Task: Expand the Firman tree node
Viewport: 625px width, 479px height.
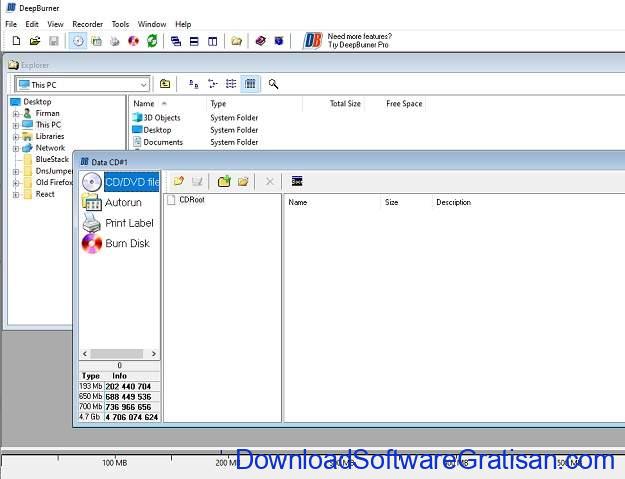Action: click(x=16, y=114)
